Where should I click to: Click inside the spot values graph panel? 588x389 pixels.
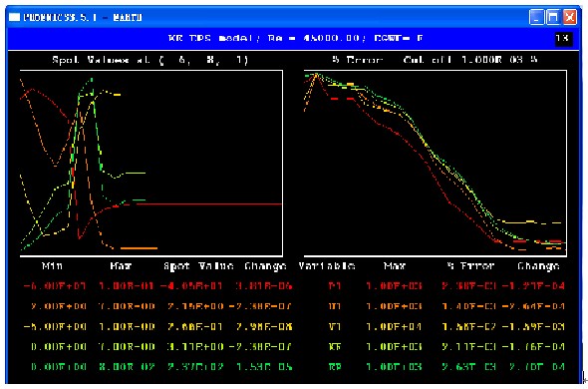coord(151,164)
